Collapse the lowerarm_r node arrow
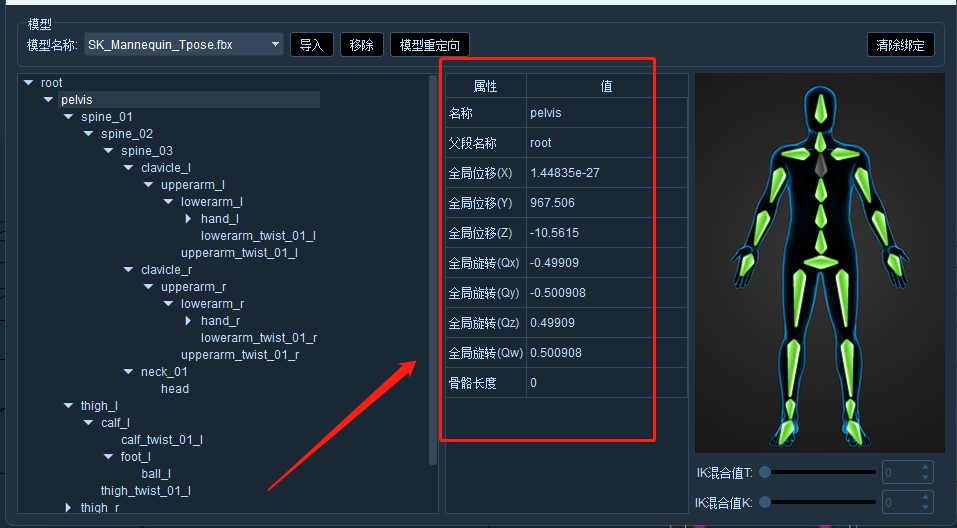The image size is (957, 528). tap(169, 304)
